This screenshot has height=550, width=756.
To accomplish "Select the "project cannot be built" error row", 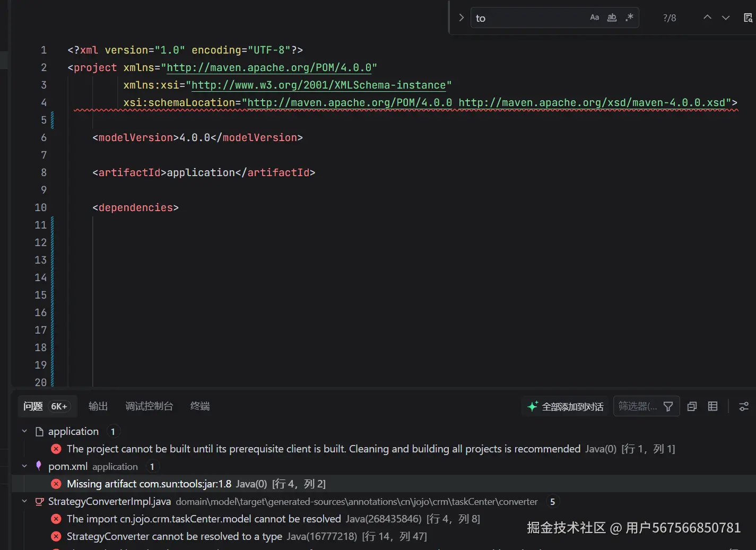I will tap(384, 449).
